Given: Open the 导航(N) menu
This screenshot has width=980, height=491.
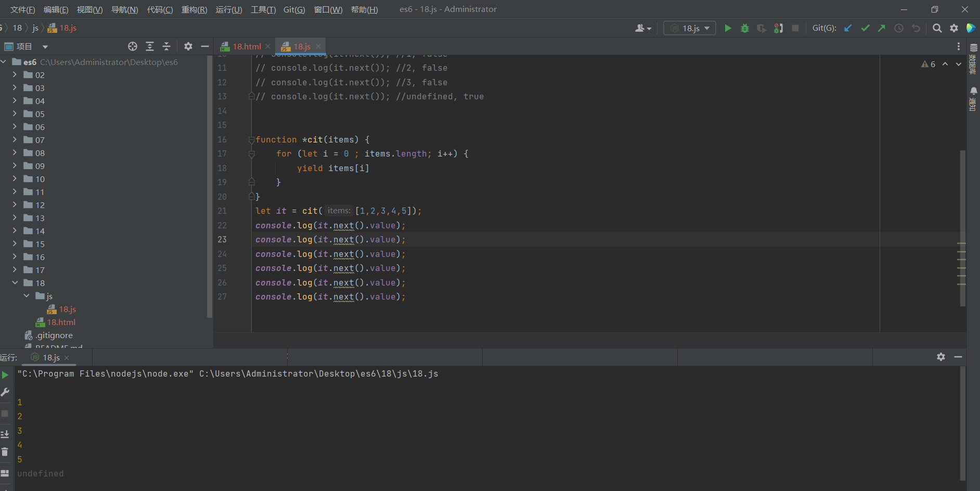Looking at the screenshot, I should [x=125, y=9].
